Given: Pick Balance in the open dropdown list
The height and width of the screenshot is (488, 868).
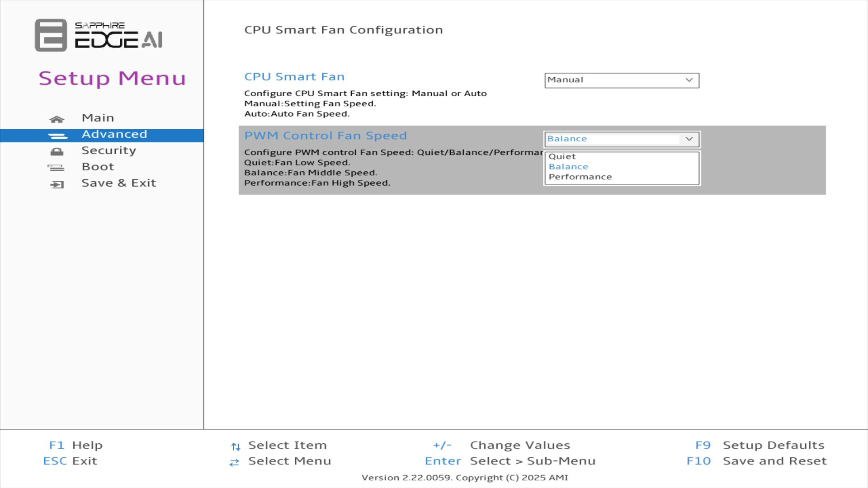Looking at the screenshot, I should (x=568, y=167).
